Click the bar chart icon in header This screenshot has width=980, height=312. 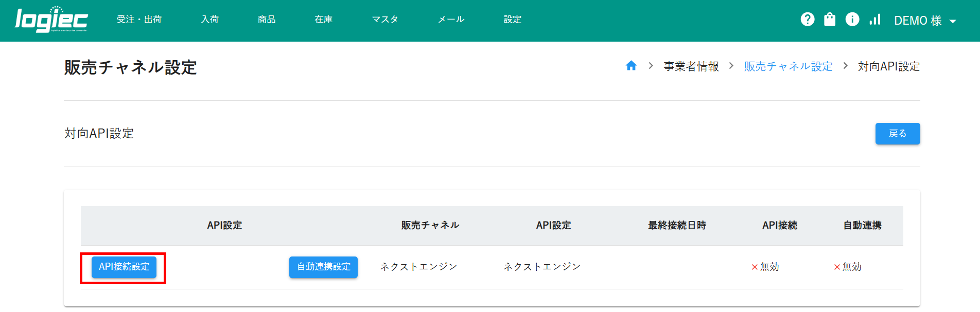click(x=874, y=20)
